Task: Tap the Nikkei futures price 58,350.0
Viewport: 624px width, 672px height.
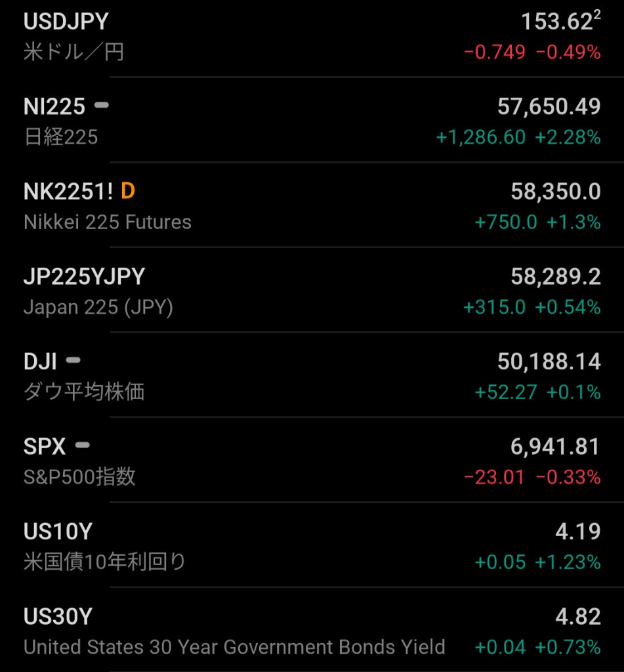Action: (x=555, y=191)
